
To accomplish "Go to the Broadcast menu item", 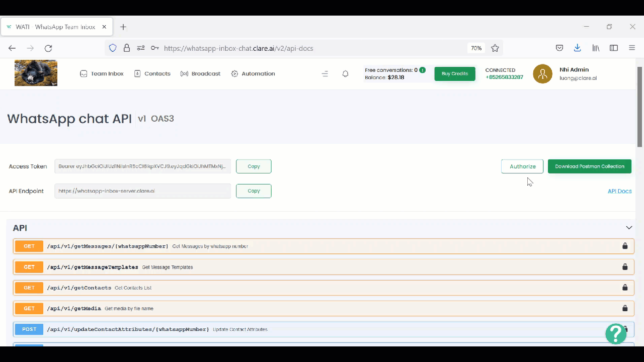I will click(200, 73).
